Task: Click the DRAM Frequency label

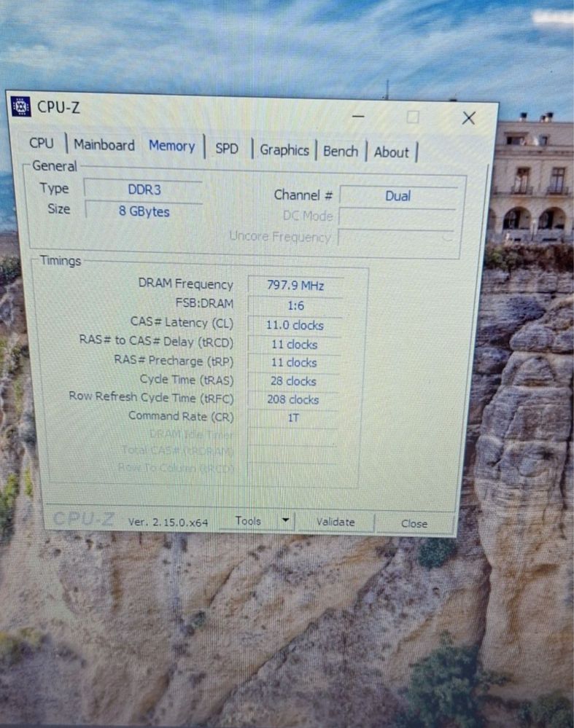Action: tap(185, 283)
